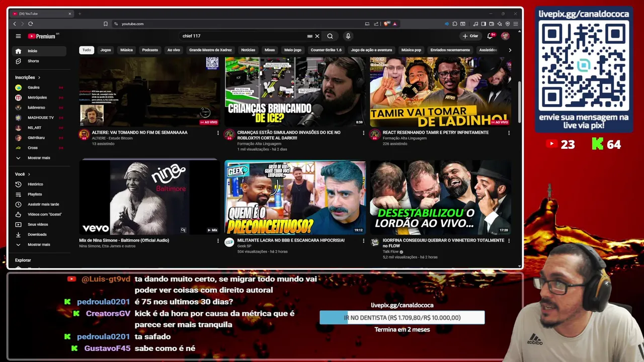This screenshot has height=362, width=644.
Task: Open more options for Nina Simone mix
Action: pos(218,241)
